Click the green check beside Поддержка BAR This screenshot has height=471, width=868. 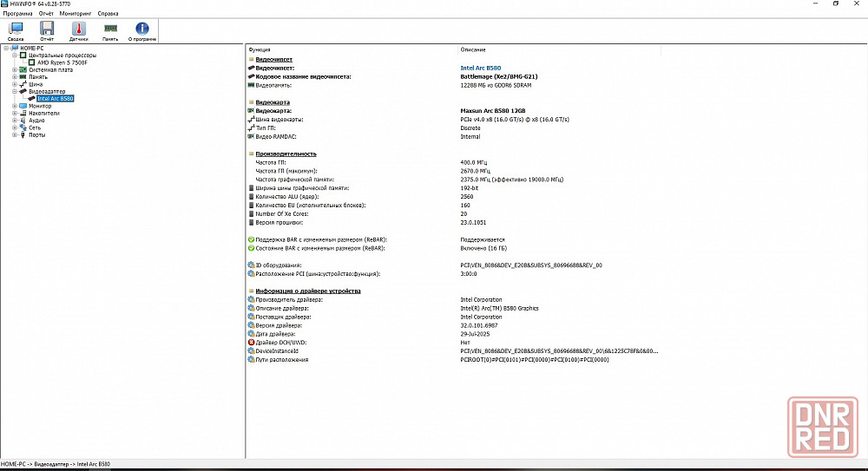point(252,239)
